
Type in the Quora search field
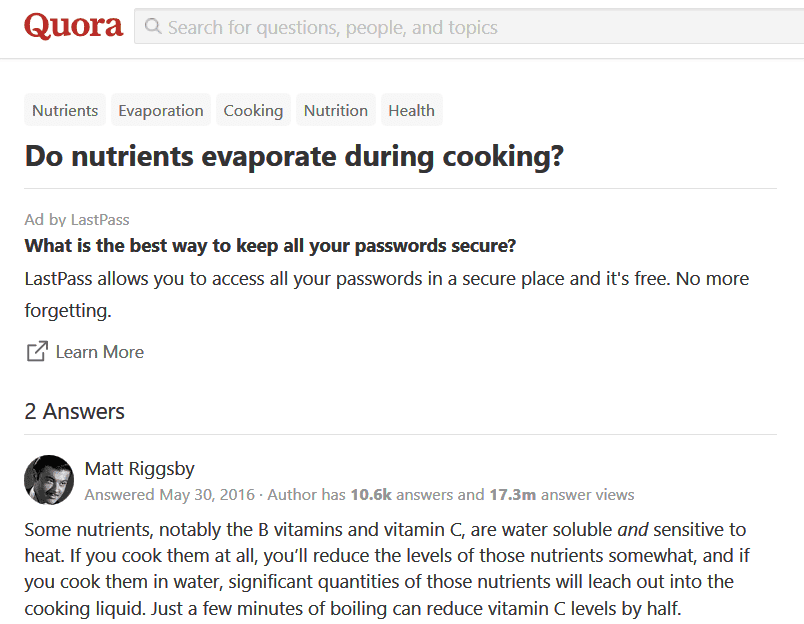click(x=470, y=28)
